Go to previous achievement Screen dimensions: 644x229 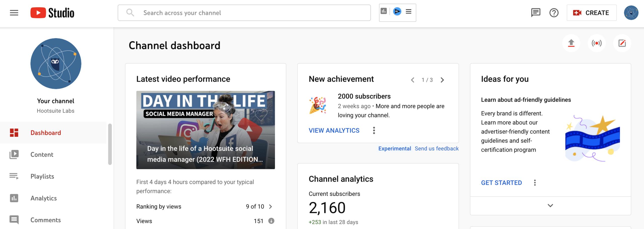413,80
